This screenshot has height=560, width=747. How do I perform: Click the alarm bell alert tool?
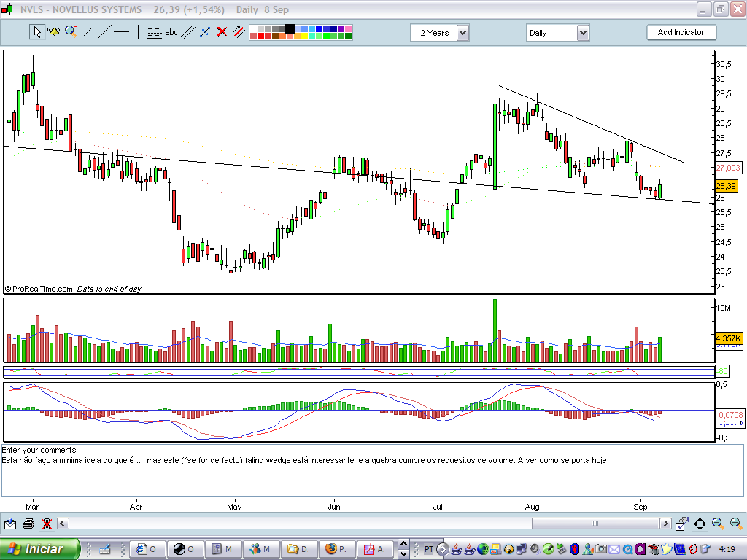54,32
